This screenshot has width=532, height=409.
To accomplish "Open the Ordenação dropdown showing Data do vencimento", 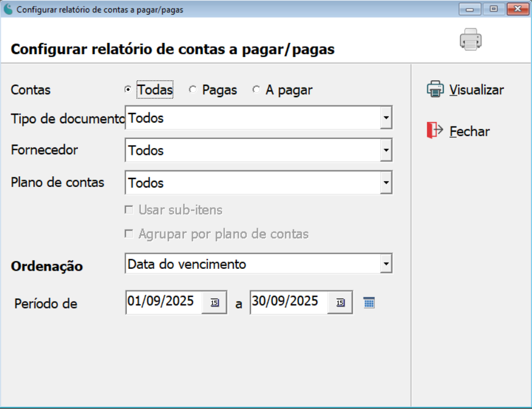I will (387, 263).
